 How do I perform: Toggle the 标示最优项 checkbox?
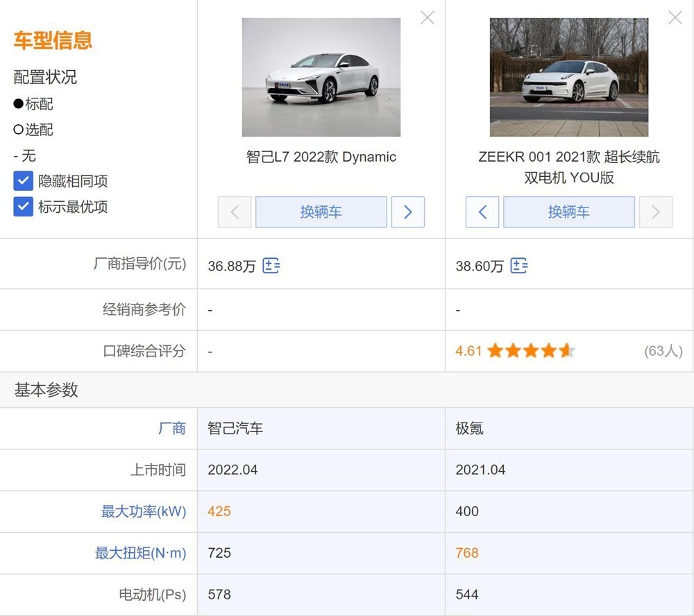coord(23,206)
